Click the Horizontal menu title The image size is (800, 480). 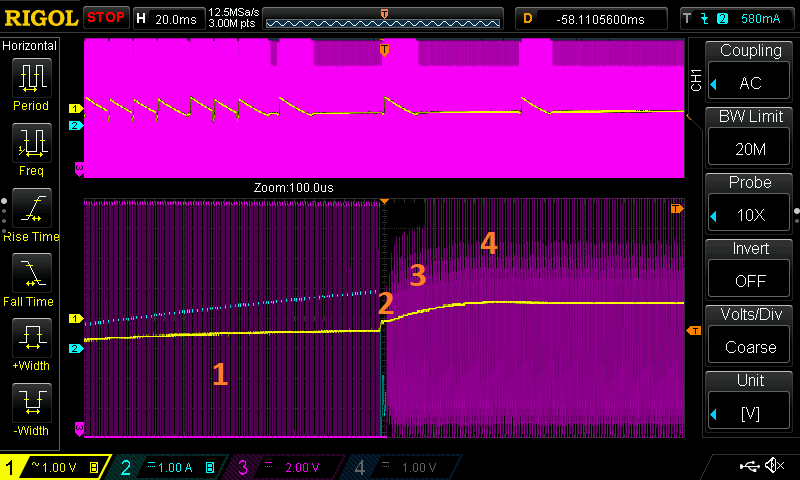(29, 45)
